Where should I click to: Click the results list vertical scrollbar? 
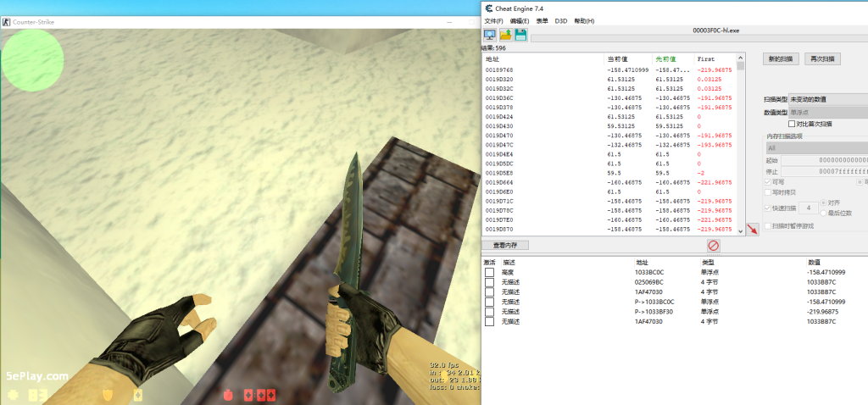click(x=741, y=144)
